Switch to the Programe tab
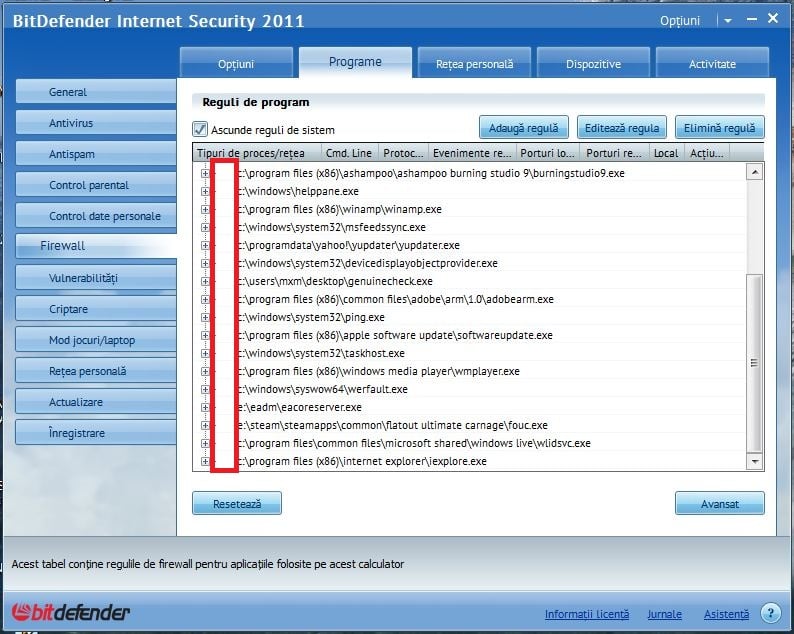This screenshot has width=794, height=634. pyautogui.click(x=355, y=62)
